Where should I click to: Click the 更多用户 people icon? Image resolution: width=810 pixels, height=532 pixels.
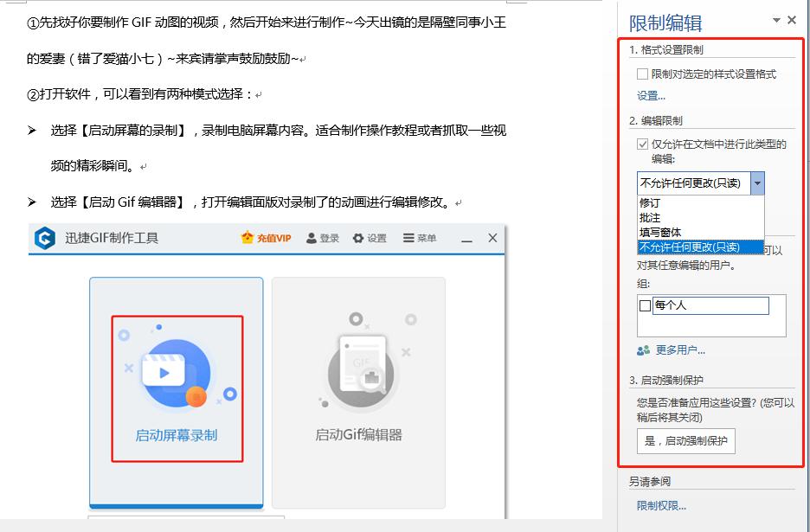[x=641, y=349]
